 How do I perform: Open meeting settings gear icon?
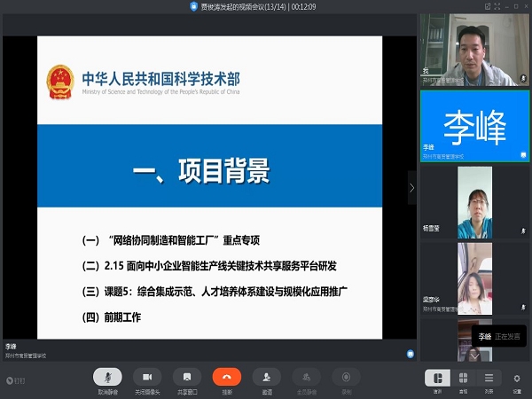(x=517, y=379)
